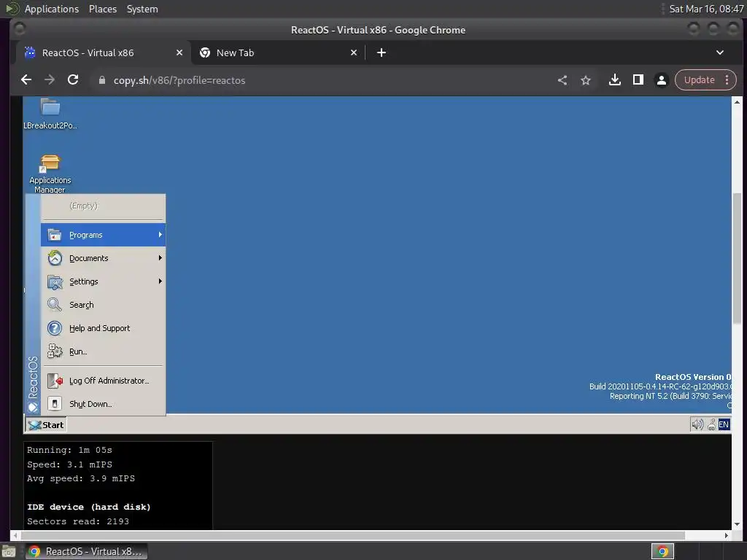Bookmark this page with the star

586,80
